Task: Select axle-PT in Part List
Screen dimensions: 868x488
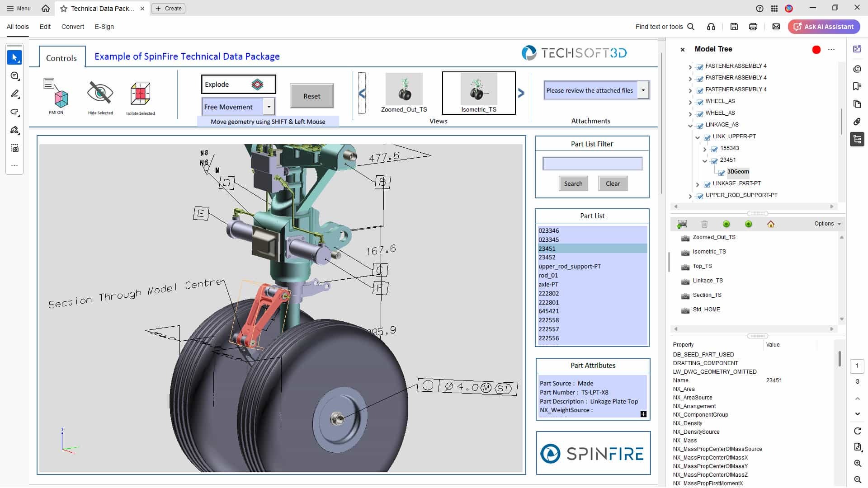Action: pyautogui.click(x=592, y=284)
